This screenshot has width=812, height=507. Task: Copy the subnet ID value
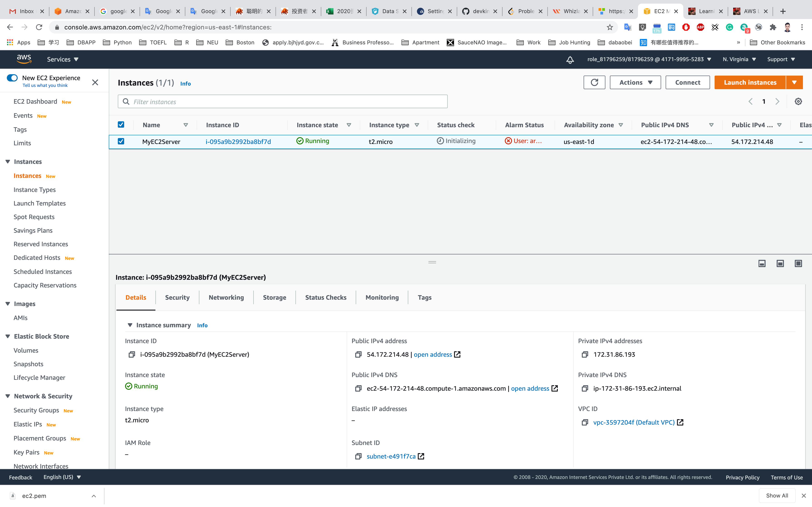(x=358, y=456)
